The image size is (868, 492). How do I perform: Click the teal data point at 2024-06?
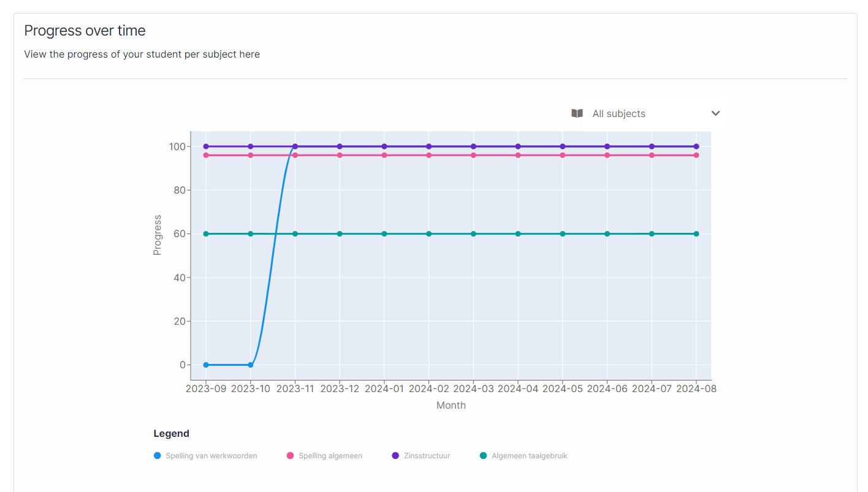[607, 233]
